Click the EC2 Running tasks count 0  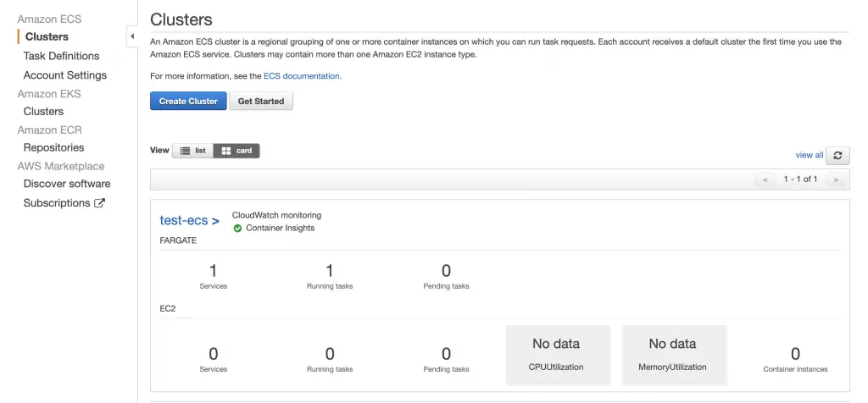[x=330, y=354]
